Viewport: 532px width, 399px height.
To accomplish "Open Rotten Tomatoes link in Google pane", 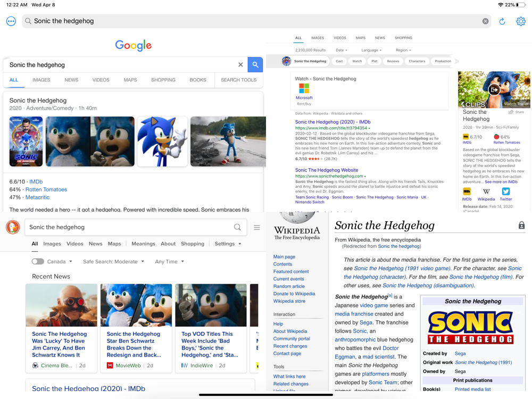I will (x=46, y=189).
